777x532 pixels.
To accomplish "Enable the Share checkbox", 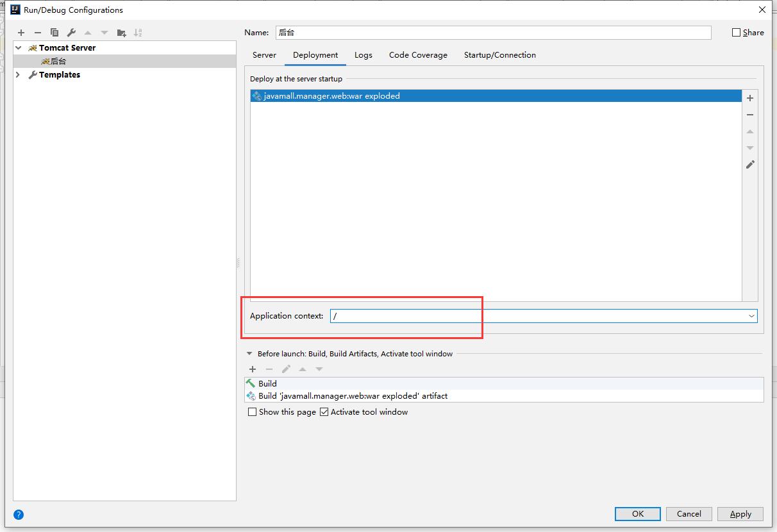I will (737, 33).
